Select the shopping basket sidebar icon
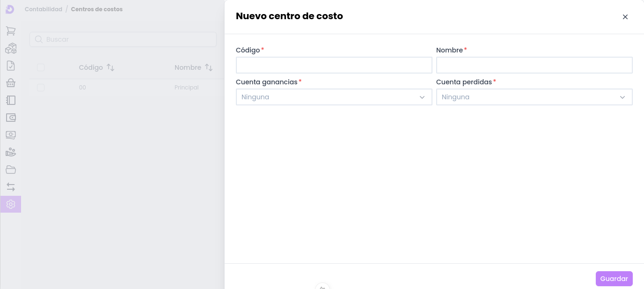This screenshot has width=644, height=289. [x=11, y=83]
